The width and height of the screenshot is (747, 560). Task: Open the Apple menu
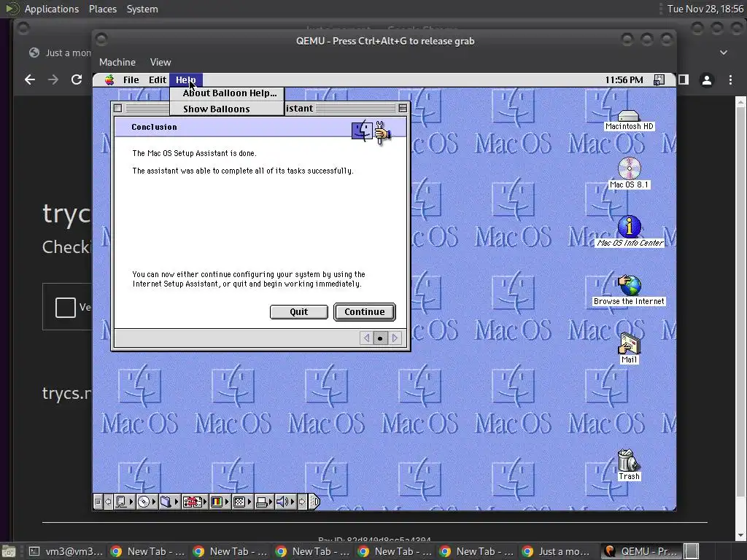point(109,79)
